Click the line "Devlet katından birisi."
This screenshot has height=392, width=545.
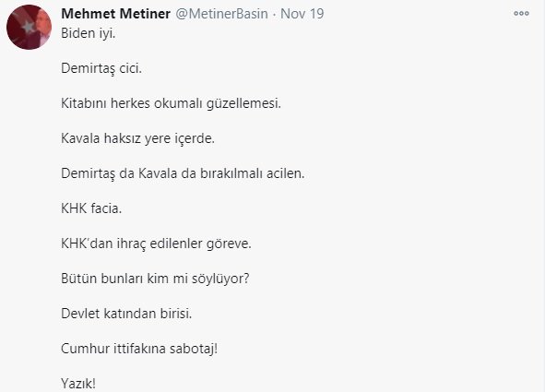[x=126, y=314]
